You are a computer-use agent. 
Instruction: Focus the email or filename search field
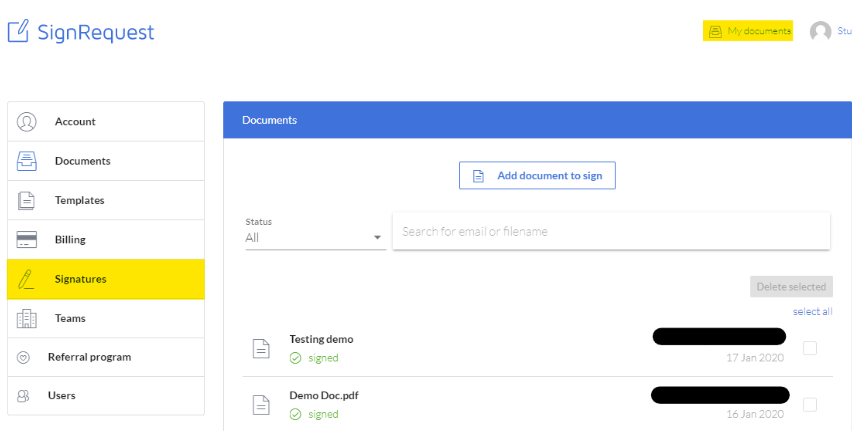pyautogui.click(x=610, y=231)
